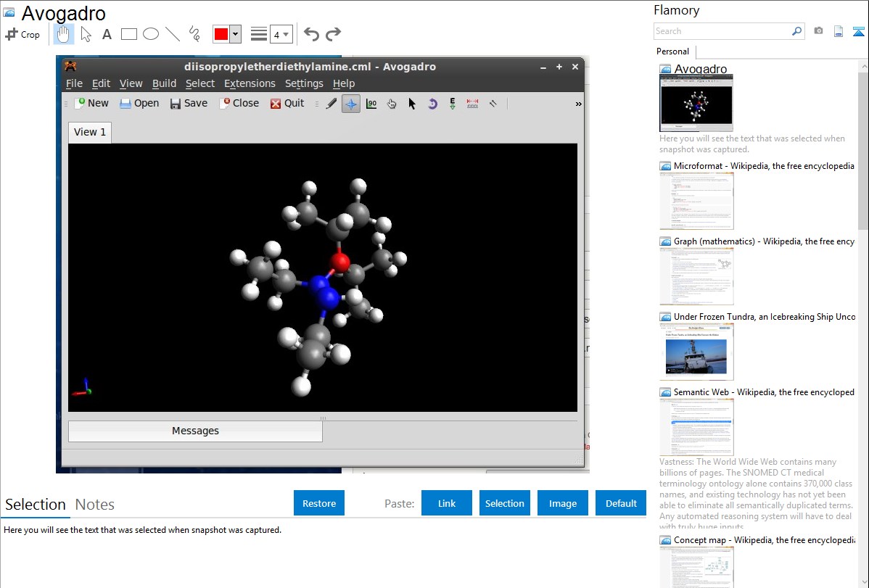
Task: Click the Flamory search field
Action: point(722,31)
